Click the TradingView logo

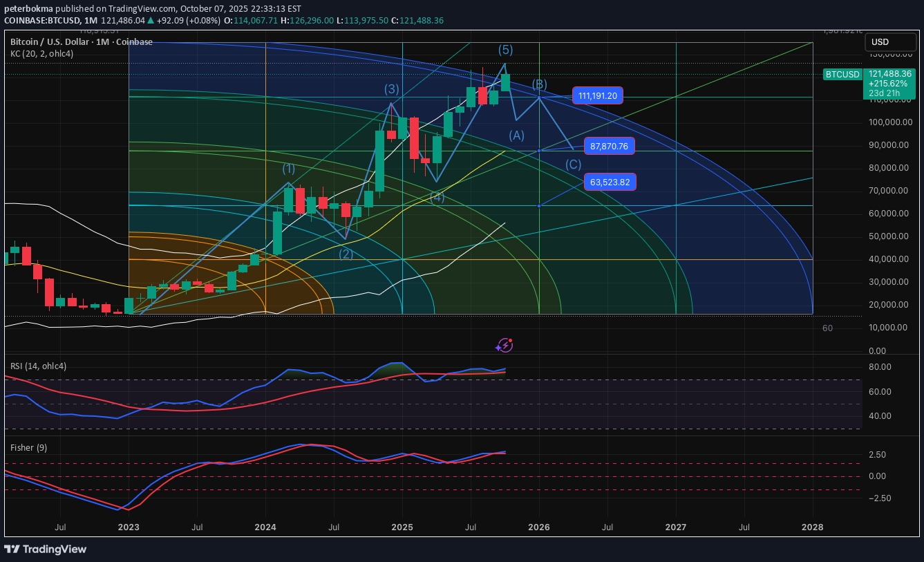(46, 549)
